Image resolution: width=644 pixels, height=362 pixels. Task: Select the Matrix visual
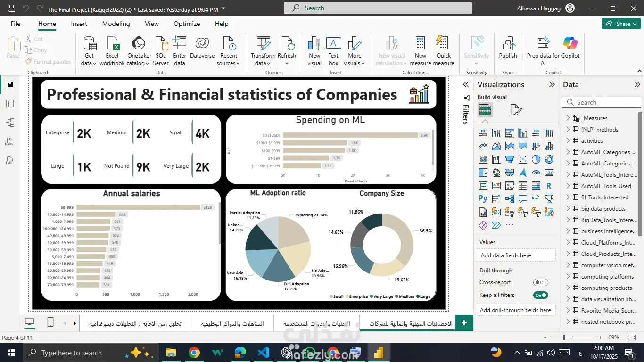coord(536,186)
